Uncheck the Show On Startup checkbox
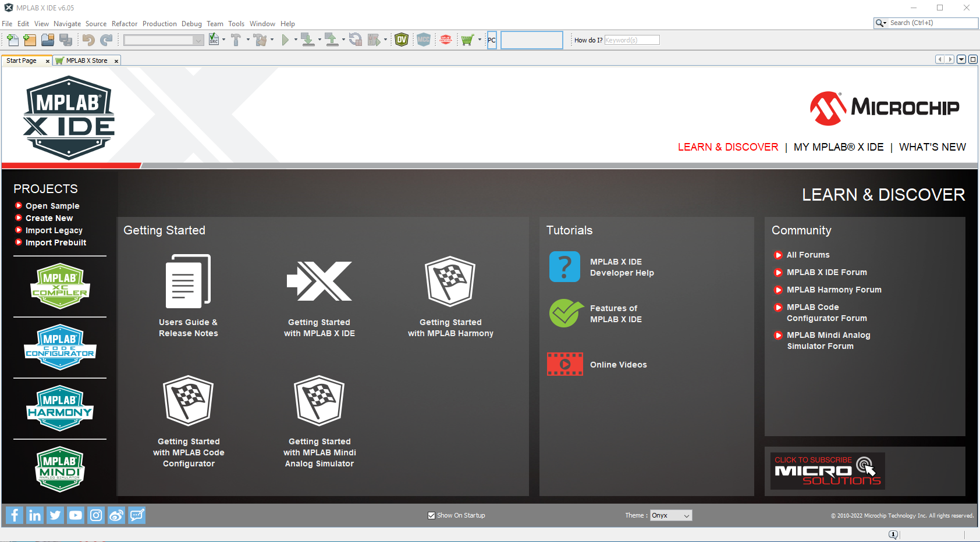 pyautogui.click(x=431, y=515)
